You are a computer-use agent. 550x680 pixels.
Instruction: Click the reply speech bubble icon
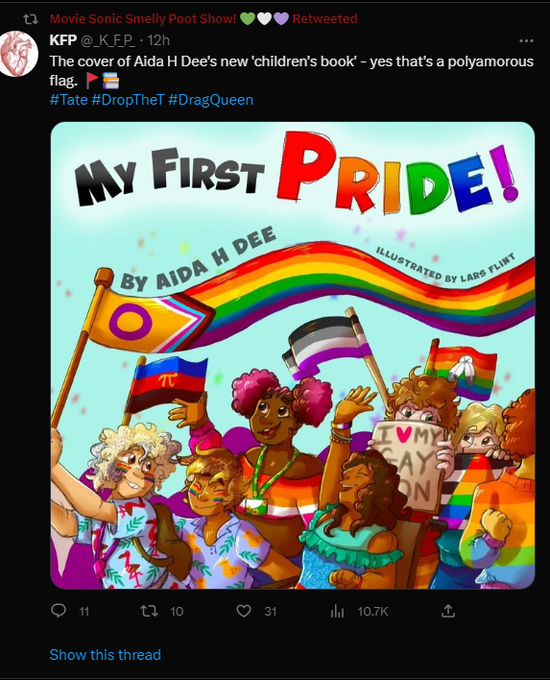[x=59, y=611]
